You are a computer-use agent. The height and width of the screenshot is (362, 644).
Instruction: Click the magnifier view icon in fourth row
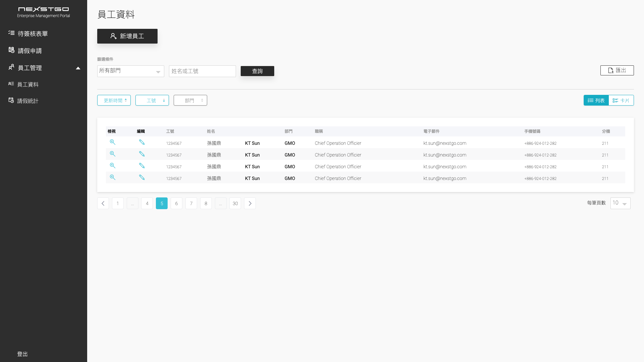pos(113,177)
